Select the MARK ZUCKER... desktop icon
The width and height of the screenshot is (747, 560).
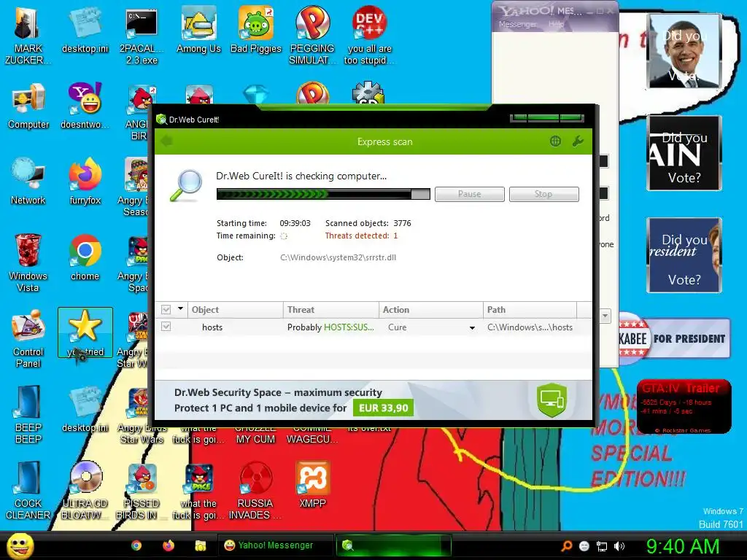[28, 34]
